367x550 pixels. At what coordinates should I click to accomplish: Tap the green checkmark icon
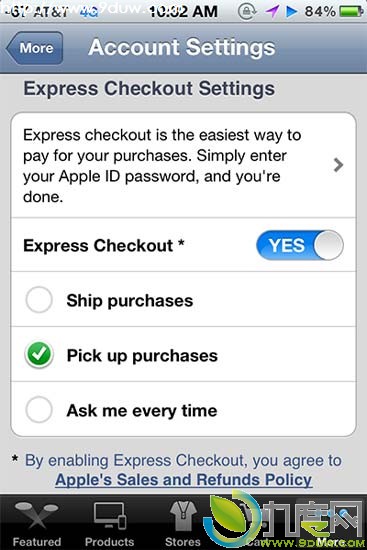pyautogui.click(x=39, y=354)
